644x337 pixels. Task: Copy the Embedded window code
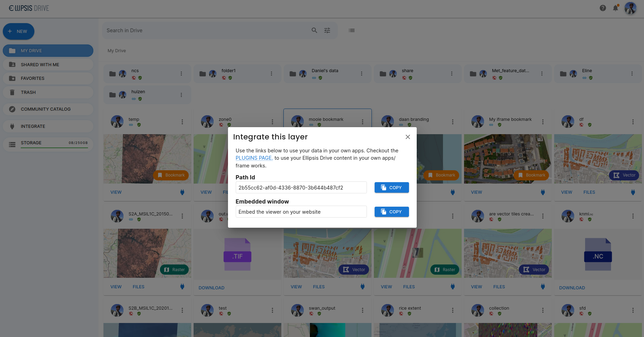(x=391, y=212)
